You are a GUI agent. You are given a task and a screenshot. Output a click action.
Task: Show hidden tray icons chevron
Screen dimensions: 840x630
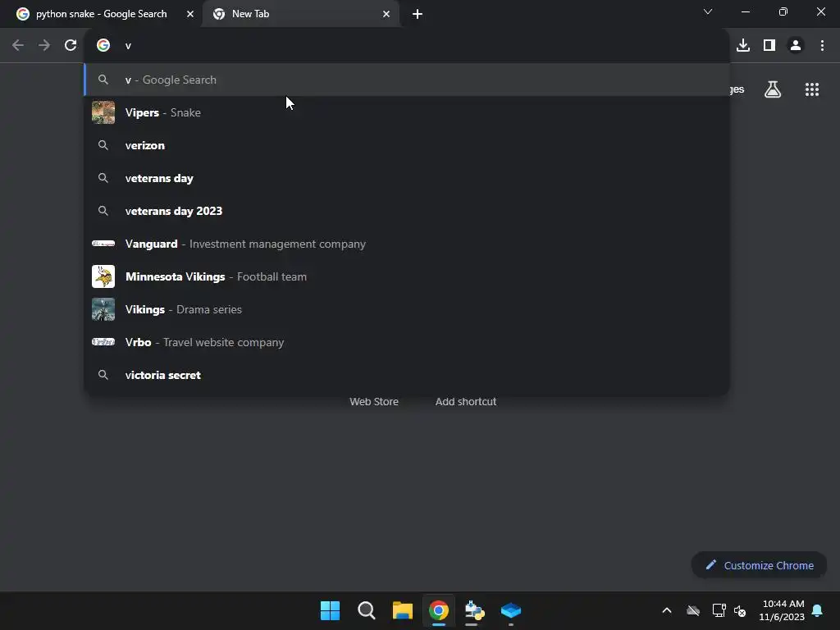(666, 610)
